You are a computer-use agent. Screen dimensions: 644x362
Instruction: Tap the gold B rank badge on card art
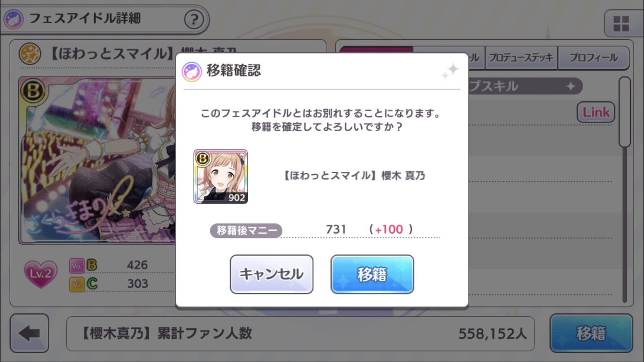point(33,90)
